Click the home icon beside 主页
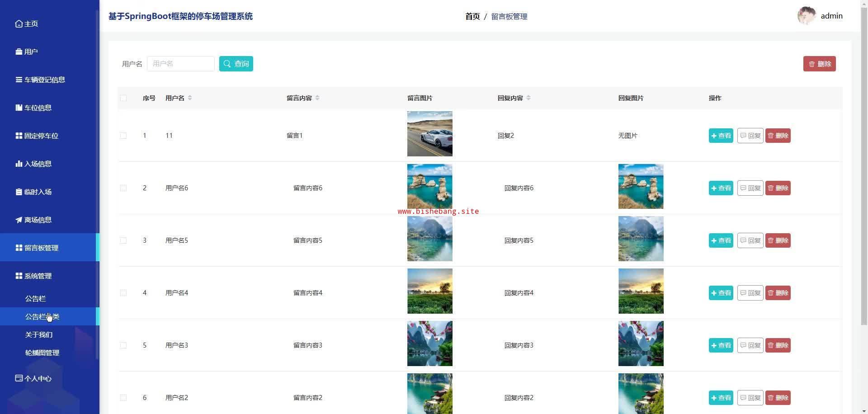Image resolution: width=868 pixels, height=414 pixels. click(x=19, y=24)
